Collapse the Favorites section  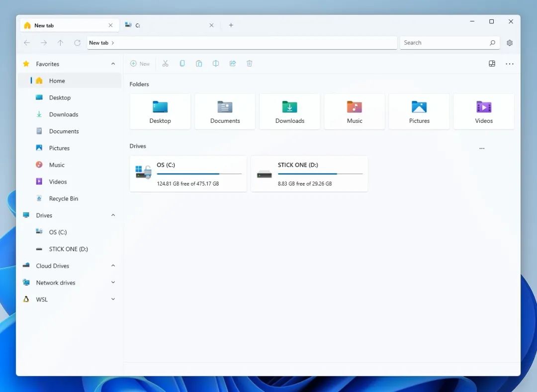[113, 64]
